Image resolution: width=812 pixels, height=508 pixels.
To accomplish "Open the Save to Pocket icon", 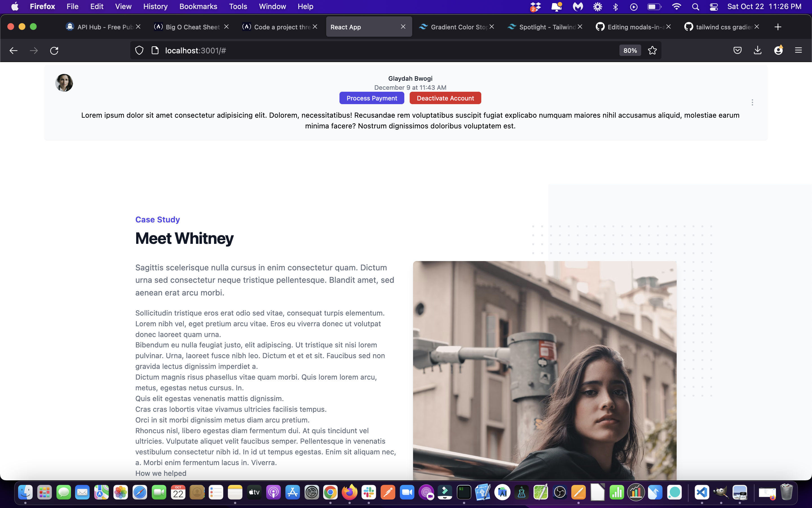I will click(737, 51).
